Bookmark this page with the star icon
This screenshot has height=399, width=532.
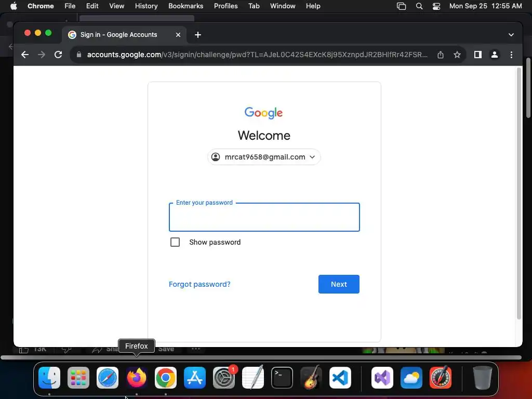click(457, 55)
